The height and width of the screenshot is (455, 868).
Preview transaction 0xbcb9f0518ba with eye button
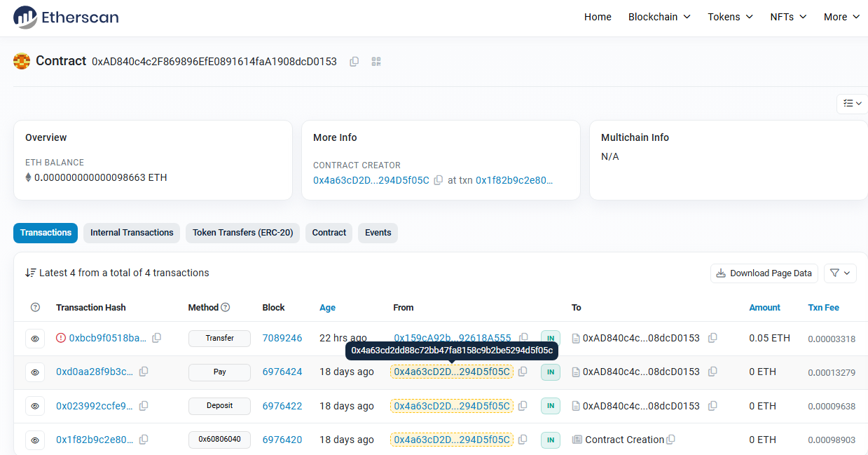pos(35,339)
